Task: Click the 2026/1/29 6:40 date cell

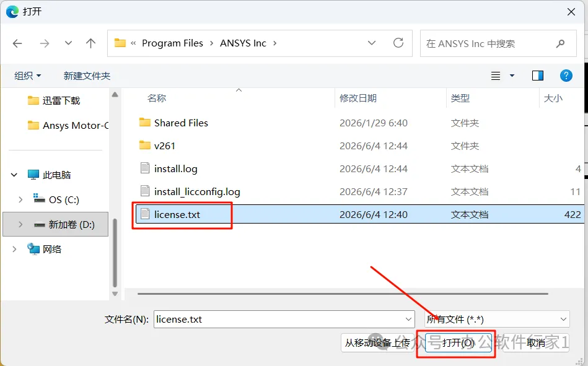Action: click(374, 123)
